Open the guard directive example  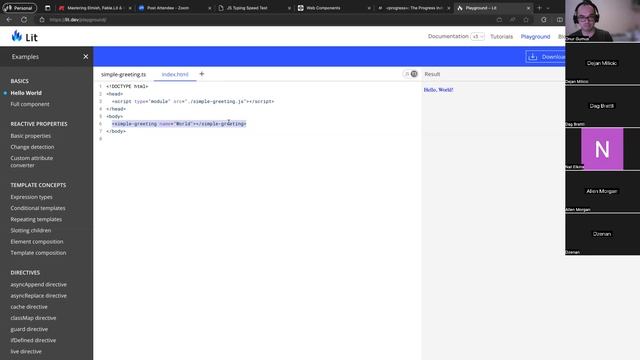tap(29, 329)
